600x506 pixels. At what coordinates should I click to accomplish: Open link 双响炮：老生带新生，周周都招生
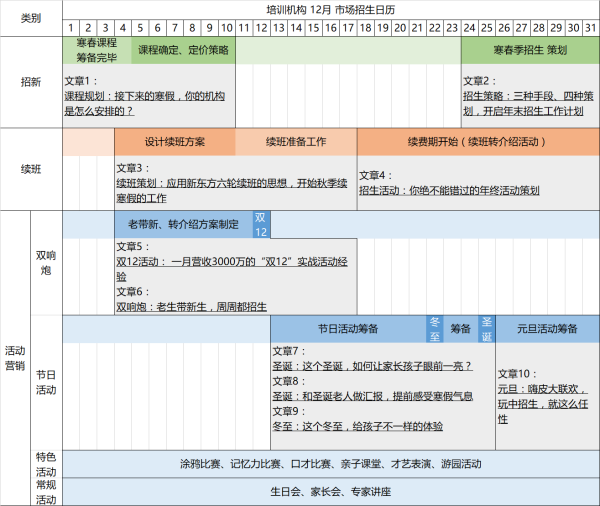pyautogui.click(x=191, y=307)
